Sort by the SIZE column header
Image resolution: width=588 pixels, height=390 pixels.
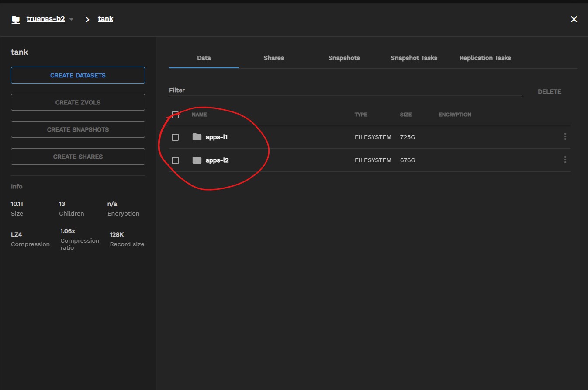click(x=405, y=115)
